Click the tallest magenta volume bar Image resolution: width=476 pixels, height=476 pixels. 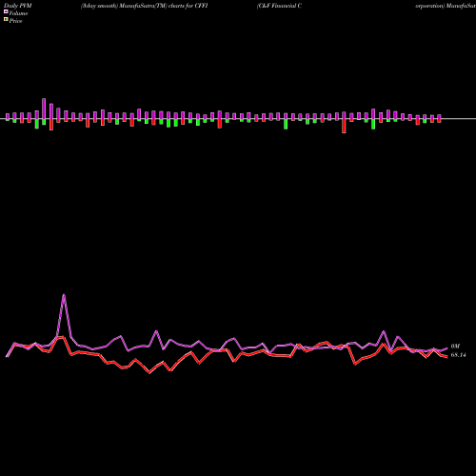click(44, 109)
